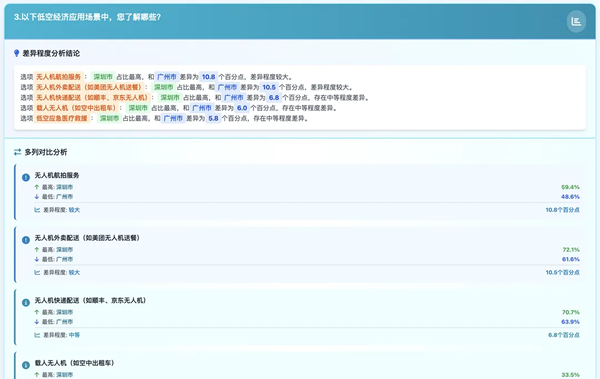Click the up arrow by 最高 in 无人机外卖配送 card

[37, 249]
